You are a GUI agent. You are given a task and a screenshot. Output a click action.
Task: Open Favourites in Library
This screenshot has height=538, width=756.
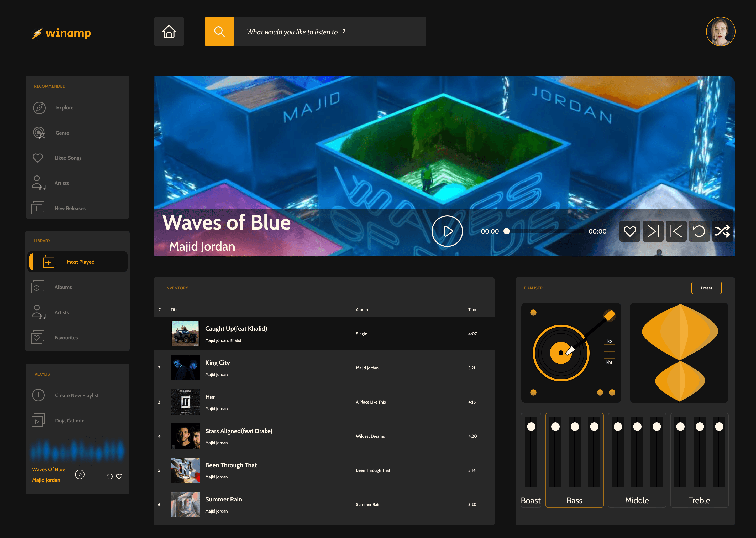pos(66,338)
